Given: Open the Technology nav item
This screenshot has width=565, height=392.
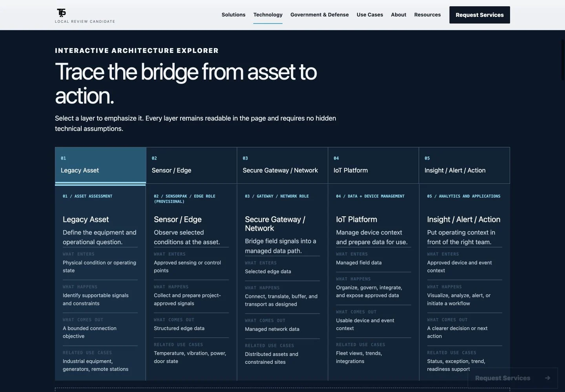Looking at the screenshot, I should pos(268,15).
